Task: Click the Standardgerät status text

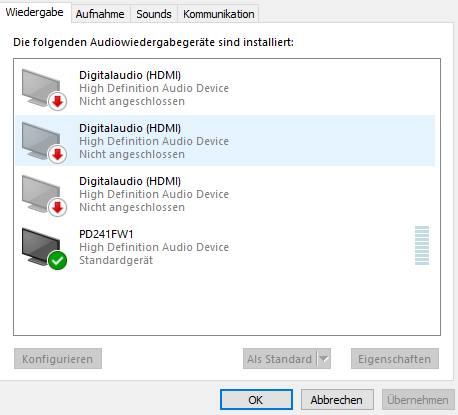Action: [116, 260]
